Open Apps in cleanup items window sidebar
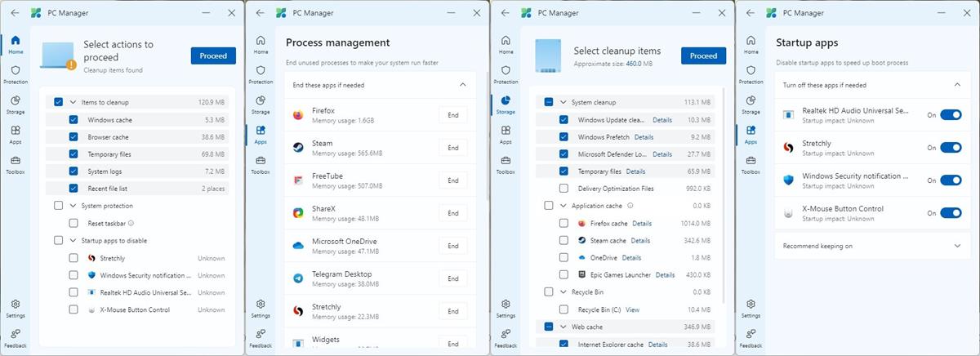Screen dimensions: 980x356 click(x=506, y=135)
